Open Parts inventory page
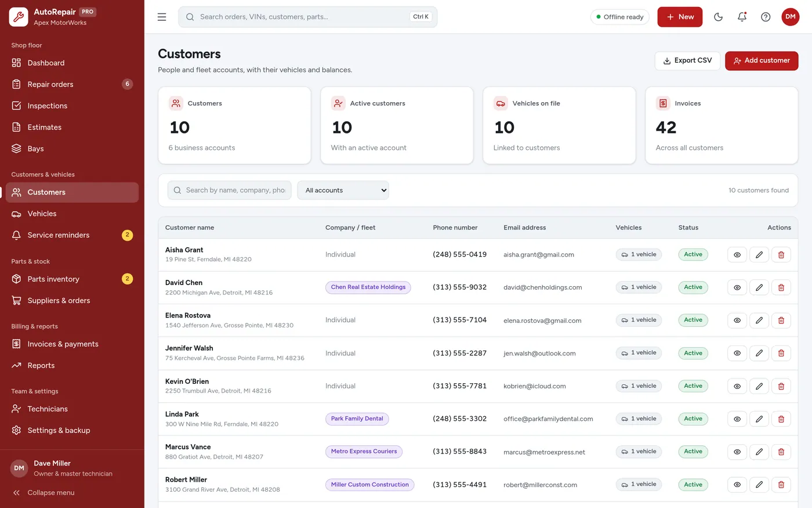Image resolution: width=812 pixels, height=508 pixels. tap(72, 279)
